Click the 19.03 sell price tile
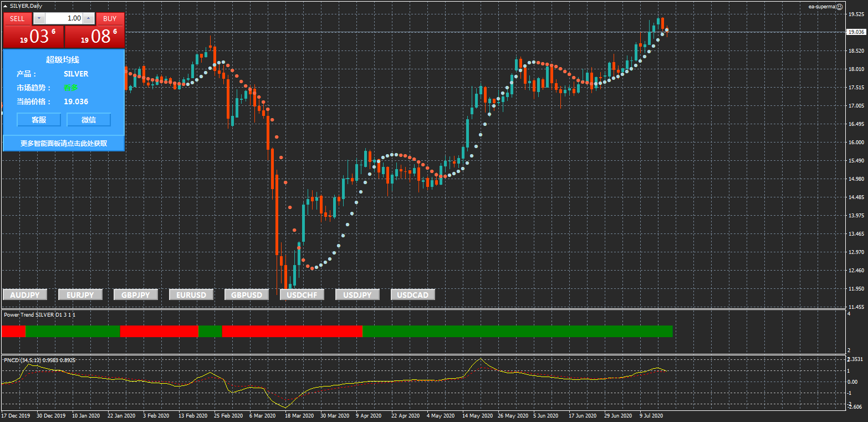The width and height of the screenshot is (868, 422). point(33,37)
